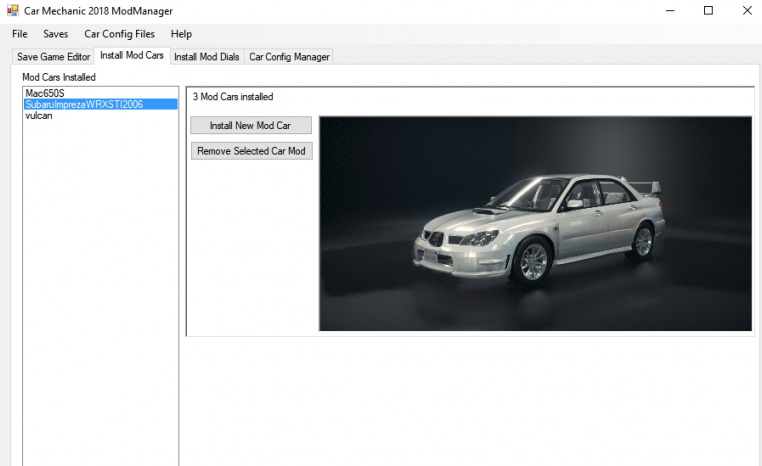Close the ModManager window
The image size is (762, 466).
click(x=746, y=11)
